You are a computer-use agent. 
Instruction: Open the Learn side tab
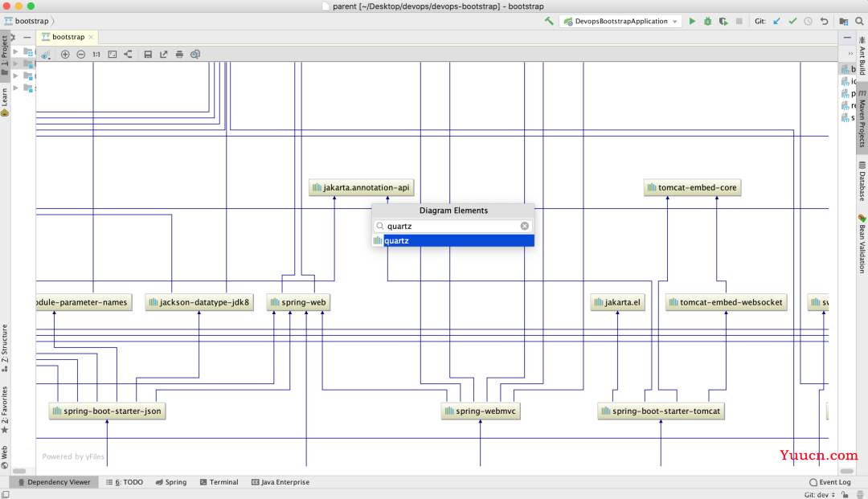pyautogui.click(x=5, y=101)
